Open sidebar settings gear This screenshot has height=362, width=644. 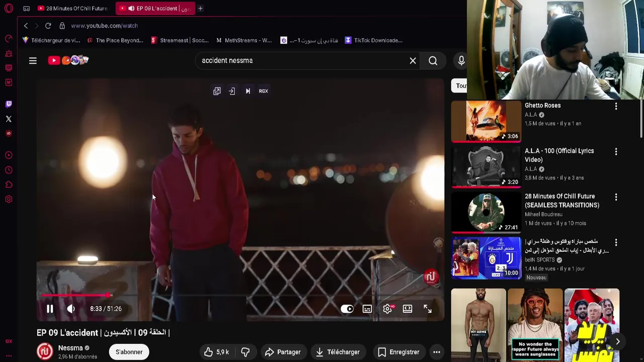coord(9,200)
